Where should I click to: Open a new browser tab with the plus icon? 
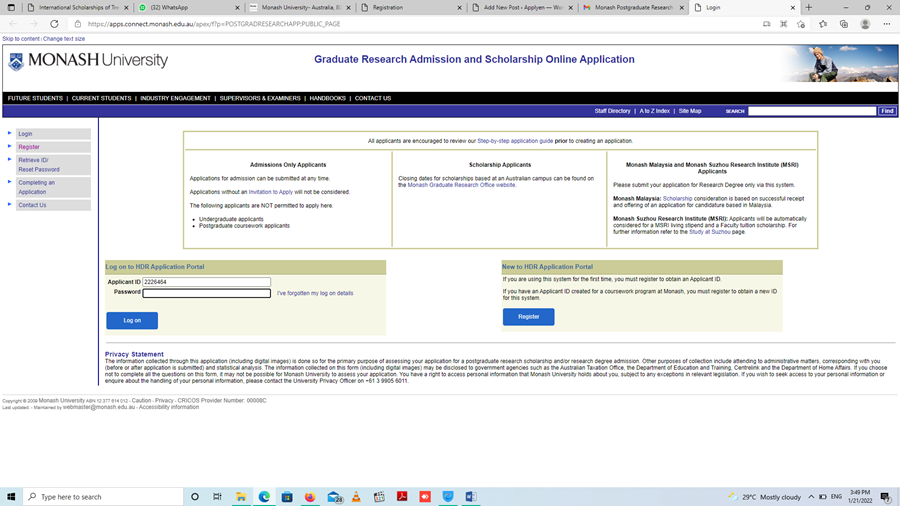(809, 7)
